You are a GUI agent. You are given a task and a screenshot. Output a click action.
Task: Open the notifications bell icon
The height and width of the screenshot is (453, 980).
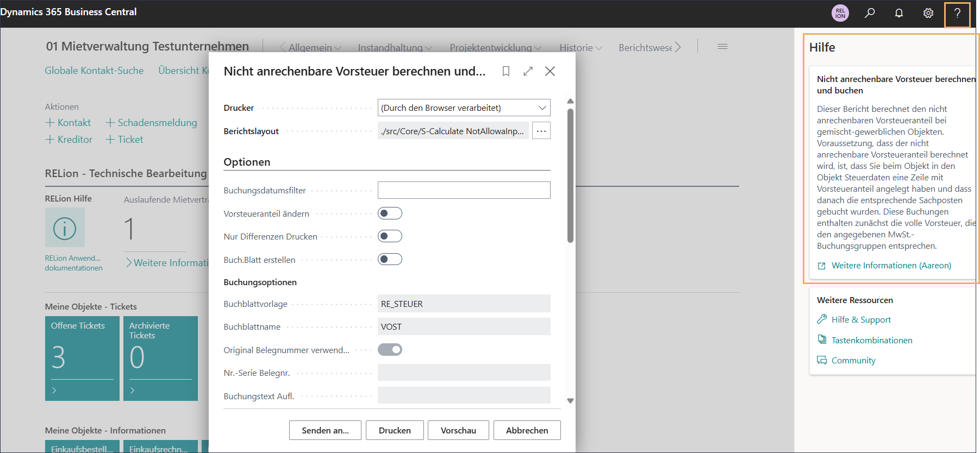(x=899, y=13)
